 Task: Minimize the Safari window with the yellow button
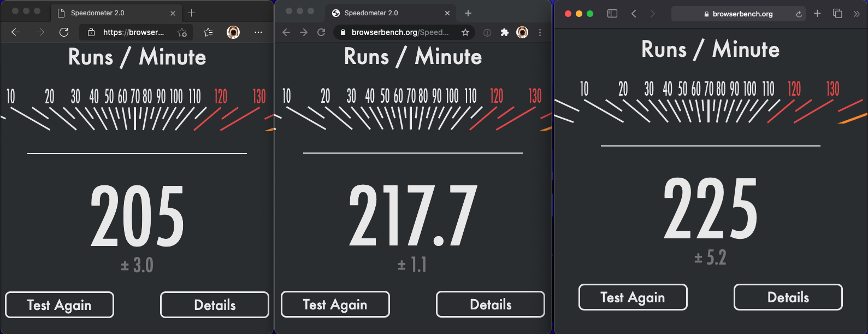(x=579, y=14)
